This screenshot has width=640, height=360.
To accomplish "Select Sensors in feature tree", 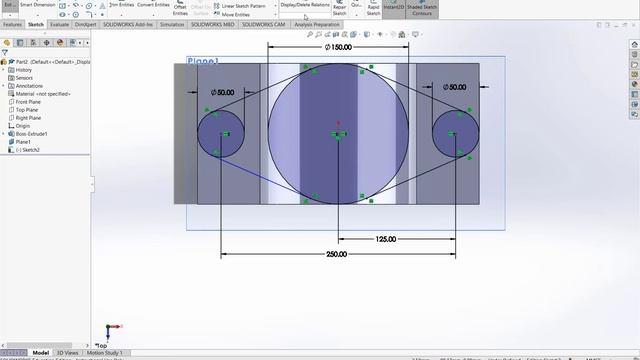I will [24, 78].
